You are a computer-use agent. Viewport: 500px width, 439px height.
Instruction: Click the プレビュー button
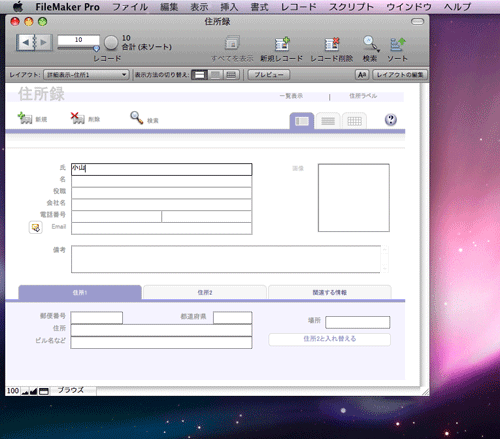point(269,75)
